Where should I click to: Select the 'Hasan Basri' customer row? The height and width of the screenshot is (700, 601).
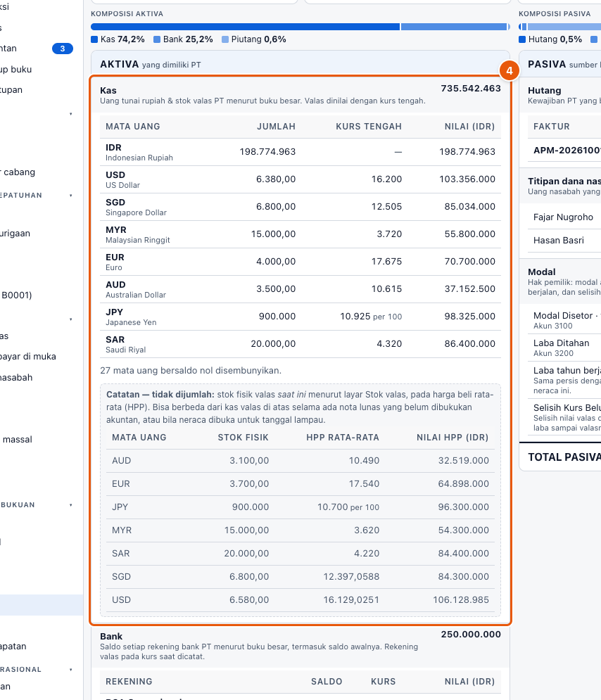pyautogui.click(x=564, y=241)
